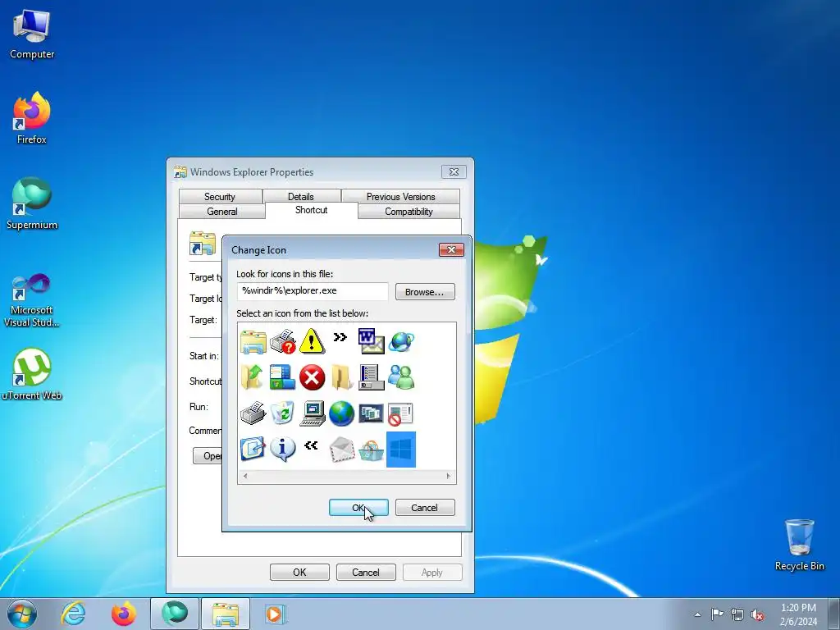The height and width of the screenshot is (630, 840).
Task: Show hidden system tray icons arrow
Action: tap(697, 614)
